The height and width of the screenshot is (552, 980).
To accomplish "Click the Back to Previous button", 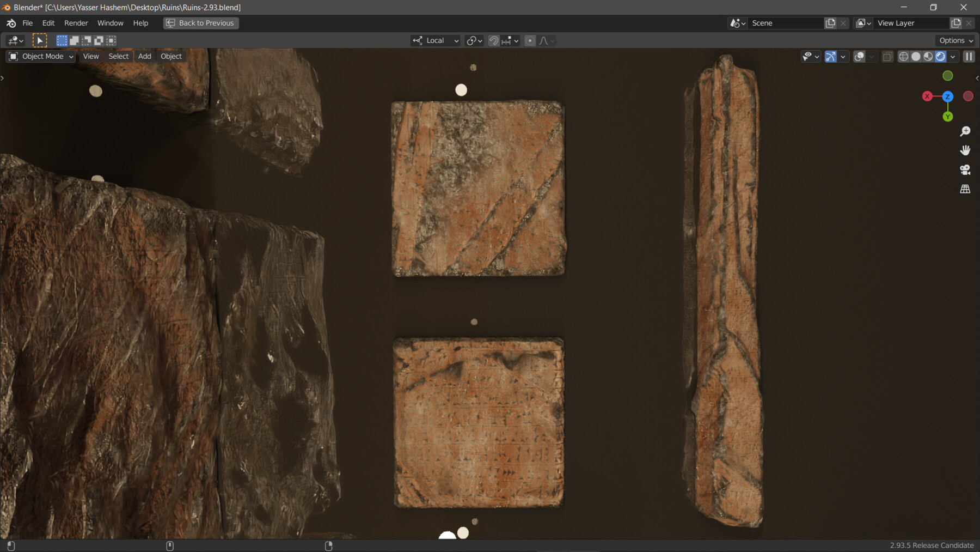I will click(201, 23).
